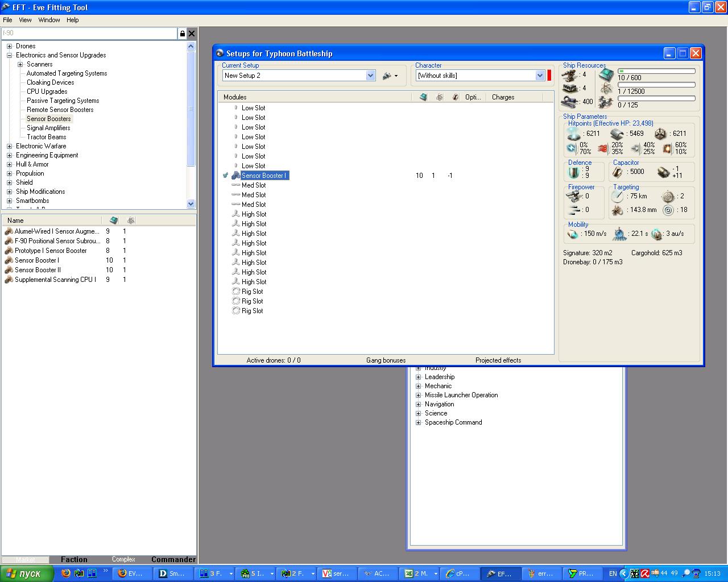Click the thermal resistance flame icon
This screenshot has height=582, width=728.
click(603, 148)
